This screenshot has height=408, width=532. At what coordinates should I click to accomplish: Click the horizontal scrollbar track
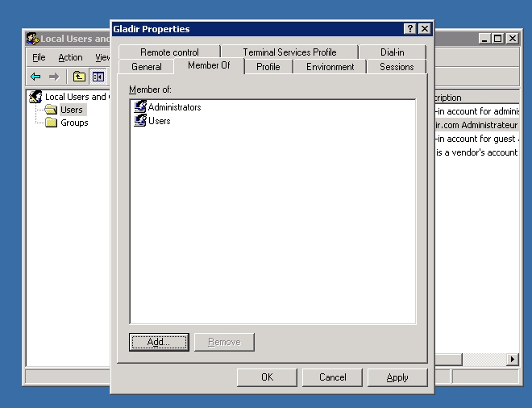484,359
